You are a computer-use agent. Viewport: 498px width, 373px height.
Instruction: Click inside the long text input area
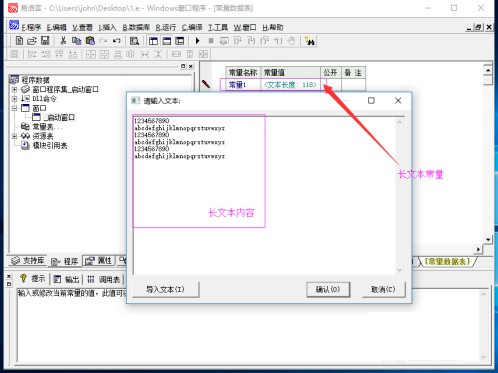coord(264,195)
